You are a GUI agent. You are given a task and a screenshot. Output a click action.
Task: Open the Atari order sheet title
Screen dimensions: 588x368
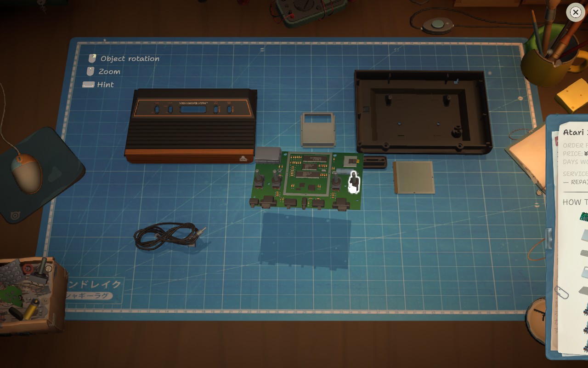pyautogui.click(x=575, y=132)
